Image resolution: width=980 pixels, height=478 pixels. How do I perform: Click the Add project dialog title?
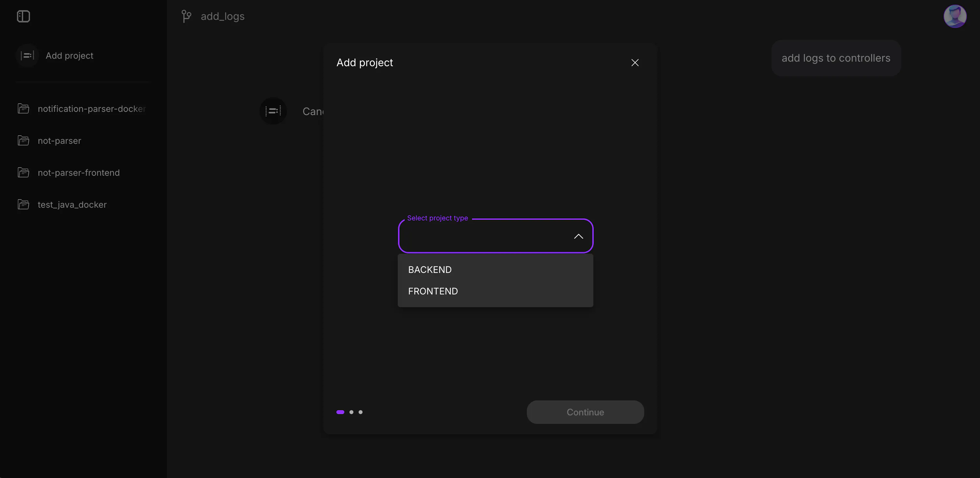(364, 63)
